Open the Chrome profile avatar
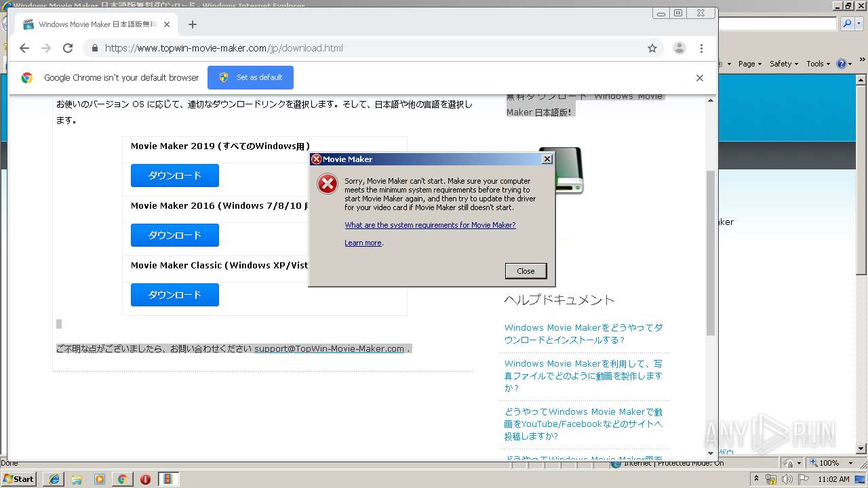868x488 pixels. coord(679,48)
